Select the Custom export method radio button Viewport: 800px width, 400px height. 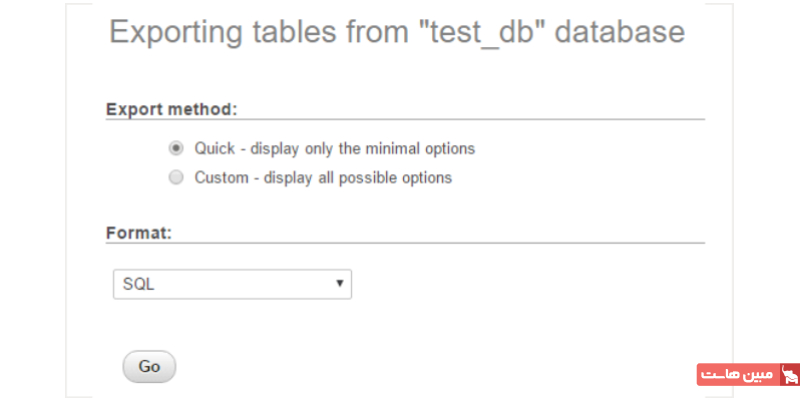click(176, 178)
